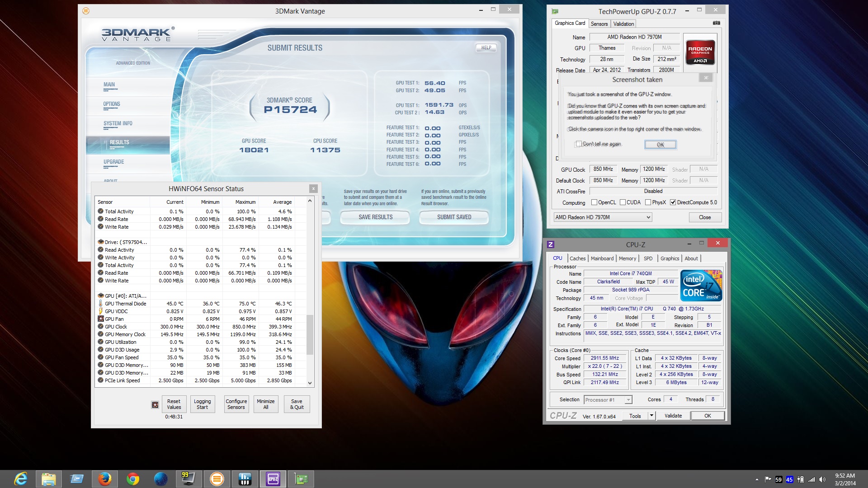Open the CPU-Z About tab

coord(691,258)
